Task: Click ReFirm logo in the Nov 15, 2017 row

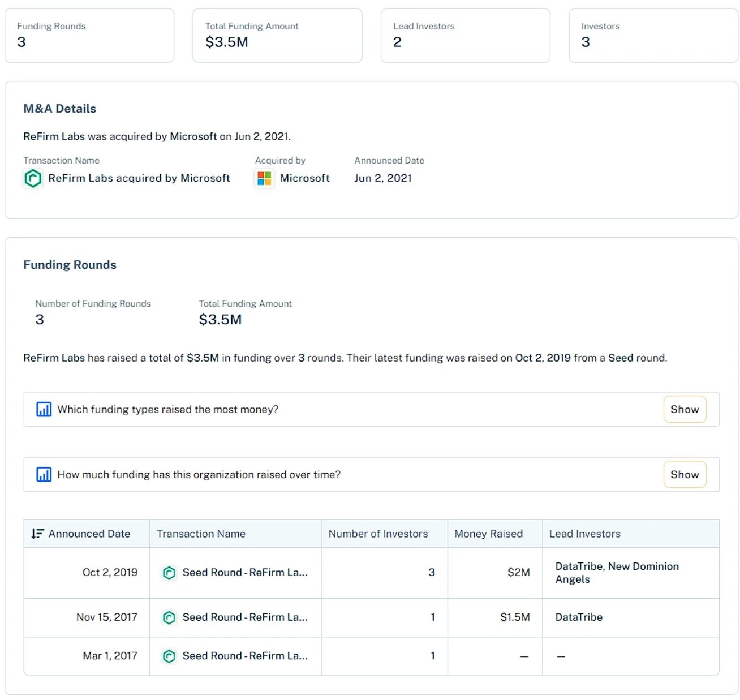Action: 169,617
